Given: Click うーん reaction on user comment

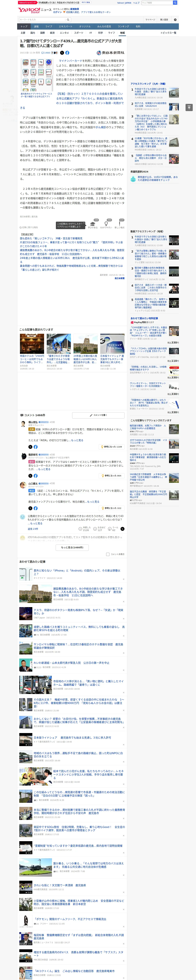Looking at the screenshot, I should (x=110, y=529).
